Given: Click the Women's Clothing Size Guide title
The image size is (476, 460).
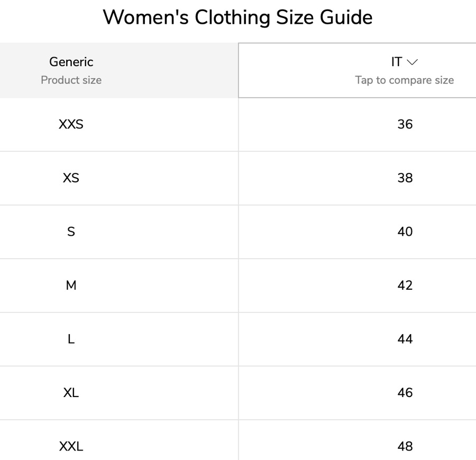Looking at the screenshot, I should point(237,17).
